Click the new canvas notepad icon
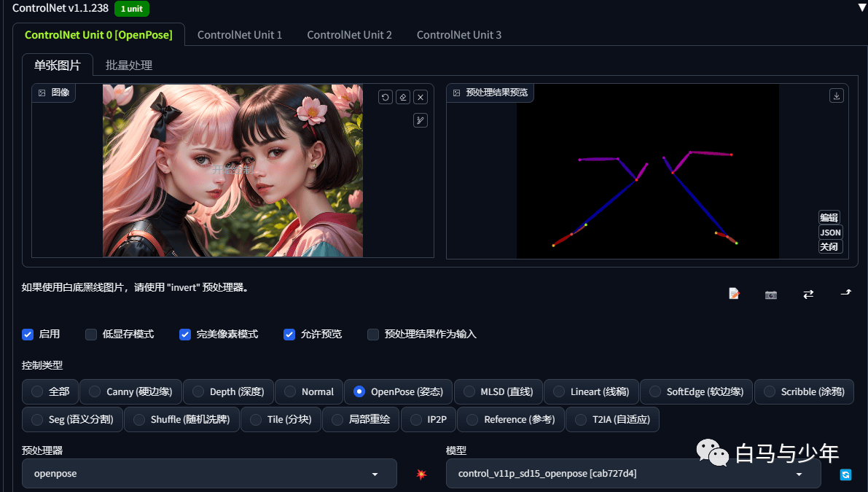This screenshot has height=492, width=868. tap(734, 294)
